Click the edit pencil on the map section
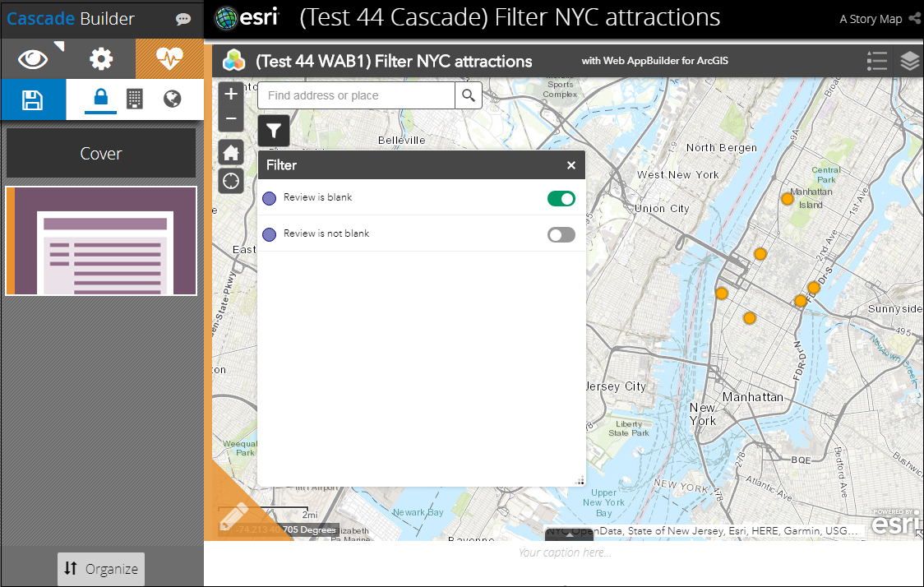This screenshot has width=924, height=587. (233, 515)
